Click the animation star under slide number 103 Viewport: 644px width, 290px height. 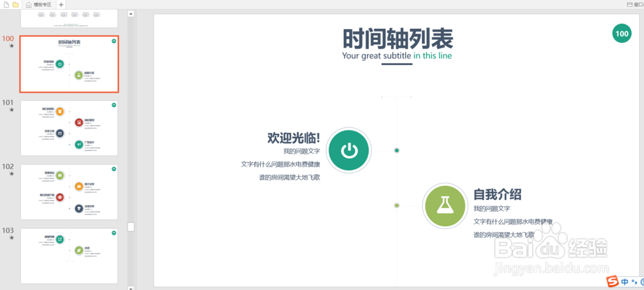coord(12,238)
